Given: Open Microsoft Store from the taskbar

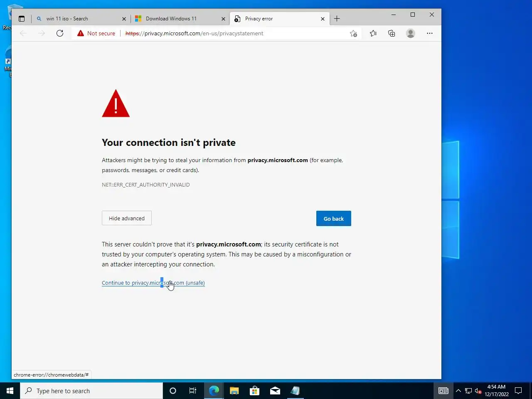Looking at the screenshot, I should (254, 391).
